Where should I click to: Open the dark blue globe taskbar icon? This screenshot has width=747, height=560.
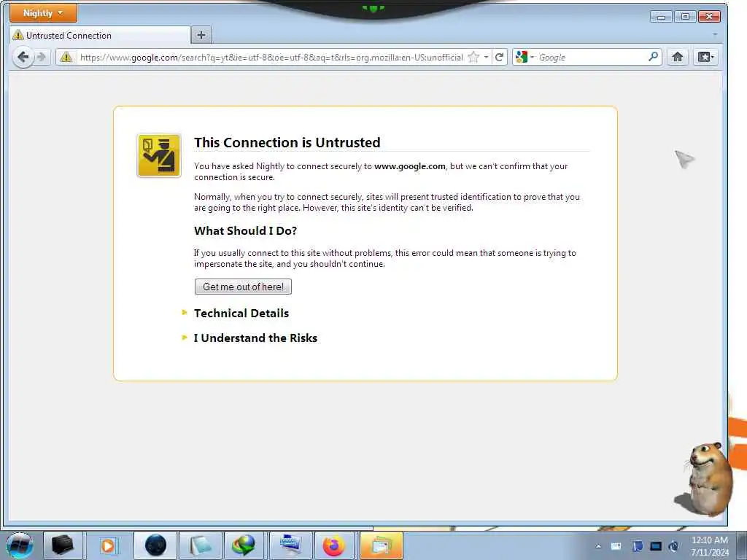(x=155, y=545)
